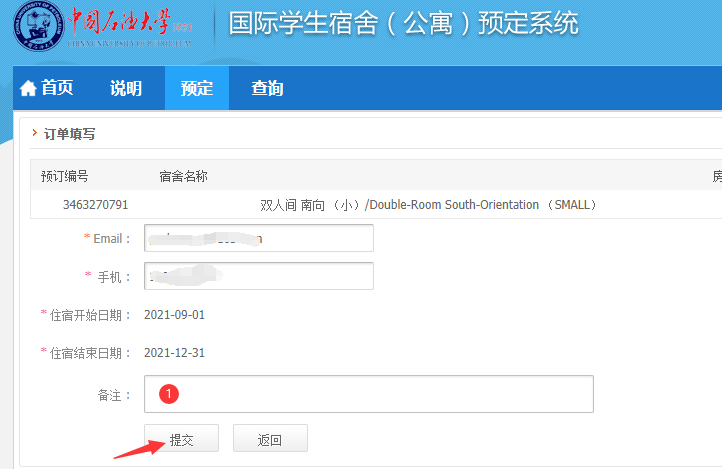The width and height of the screenshot is (722, 469).
Task: Select the 首页 tab label
Action: (57, 88)
